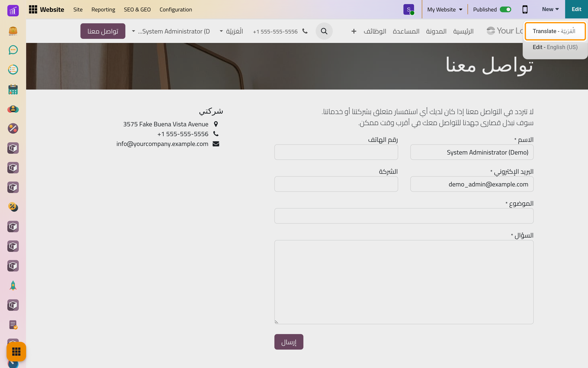The height and width of the screenshot is (368, 588).
Task: Click the textarea resize handle corner
Action: coord(277,322)
